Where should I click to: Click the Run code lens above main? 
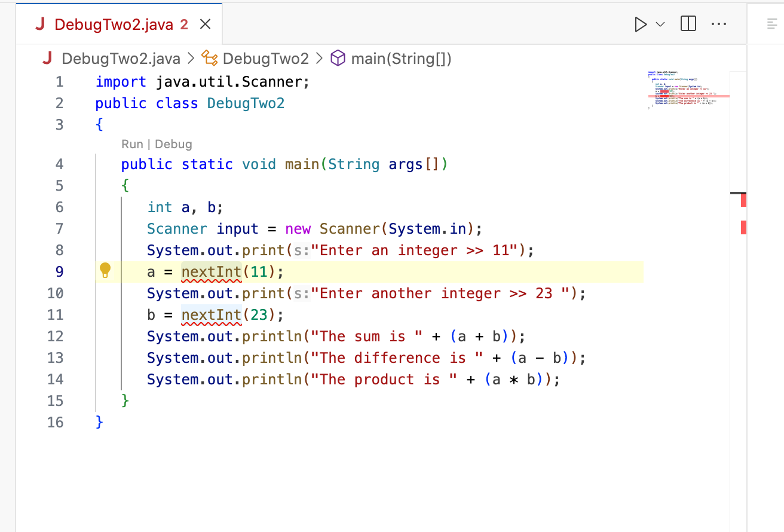(x=132, y=144)
